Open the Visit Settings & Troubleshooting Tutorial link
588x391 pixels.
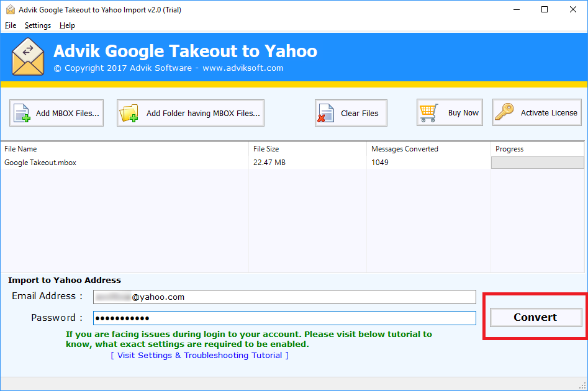199,356
